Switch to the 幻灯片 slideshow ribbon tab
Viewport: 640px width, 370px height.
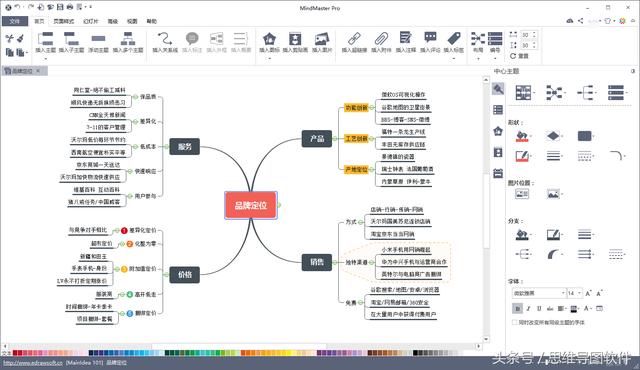click(x=91, y=21)
